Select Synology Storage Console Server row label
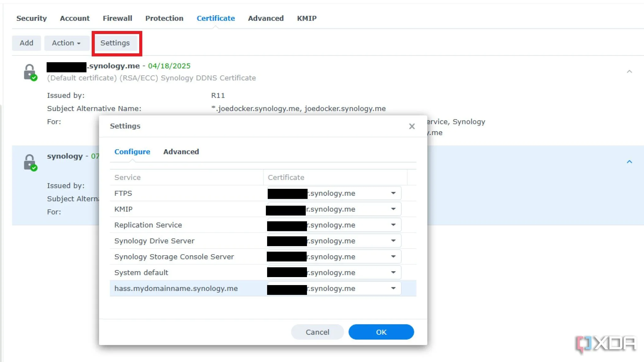 click(x=174, y=257)
